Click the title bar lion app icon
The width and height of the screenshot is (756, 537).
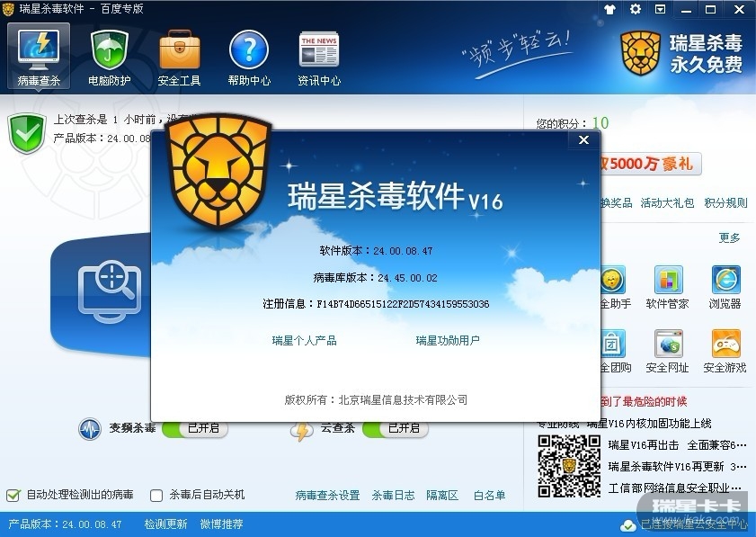coord(8,9)
